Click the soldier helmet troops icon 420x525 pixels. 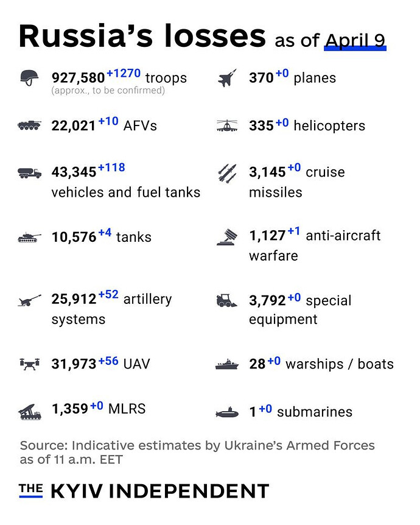tap(29, 78)
